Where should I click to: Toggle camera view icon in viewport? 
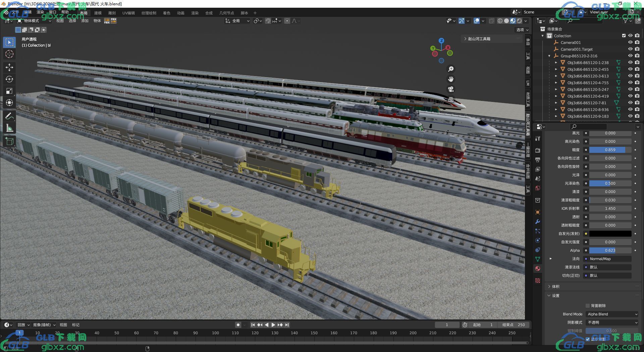tap(451, 89)
